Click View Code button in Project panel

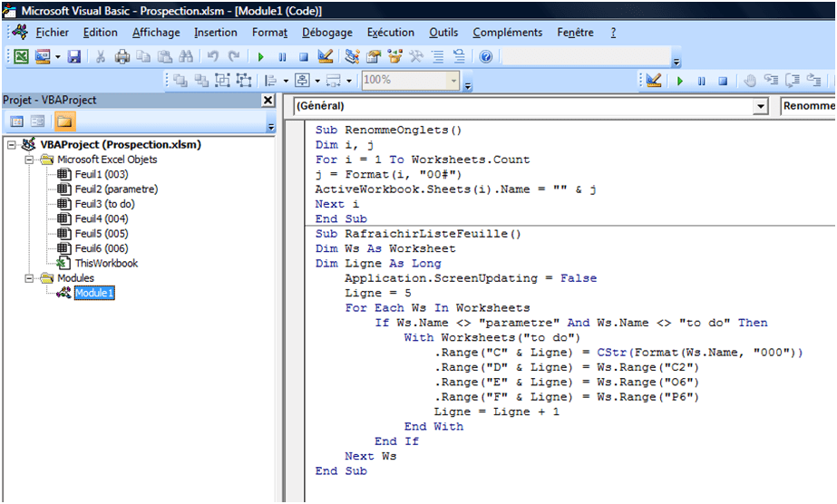click(16, 121)
